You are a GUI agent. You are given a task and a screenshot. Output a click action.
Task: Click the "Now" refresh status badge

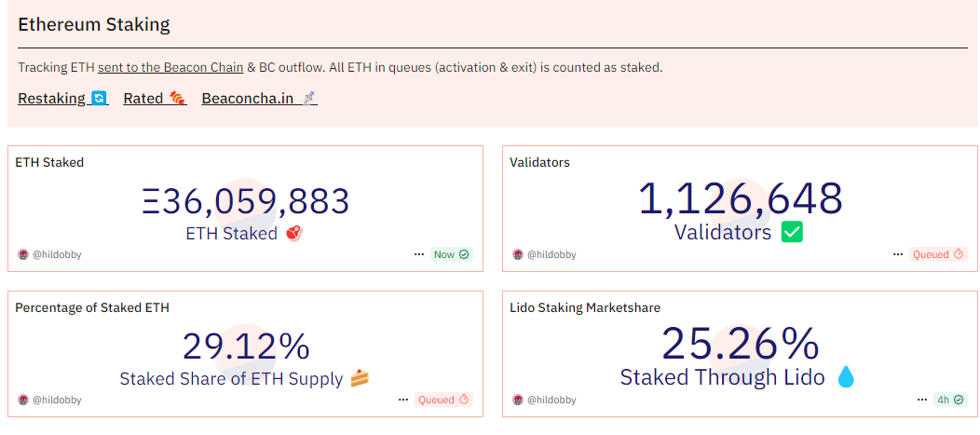tap(452, 254)
